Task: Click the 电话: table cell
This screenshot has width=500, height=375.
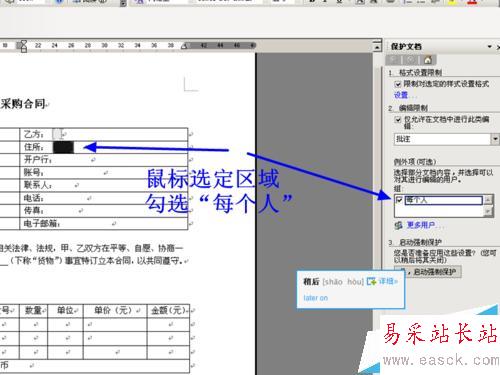Action: tap(104, 198)
